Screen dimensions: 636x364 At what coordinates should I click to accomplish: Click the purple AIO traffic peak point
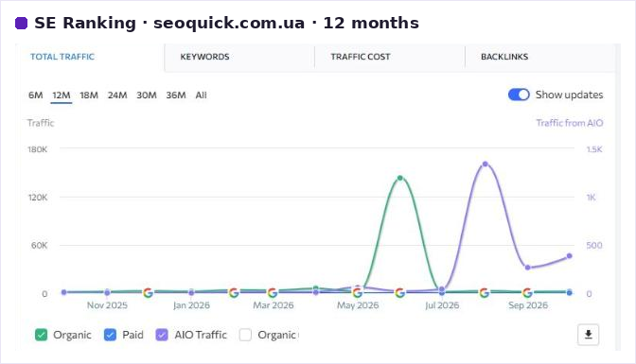point(486,165)
